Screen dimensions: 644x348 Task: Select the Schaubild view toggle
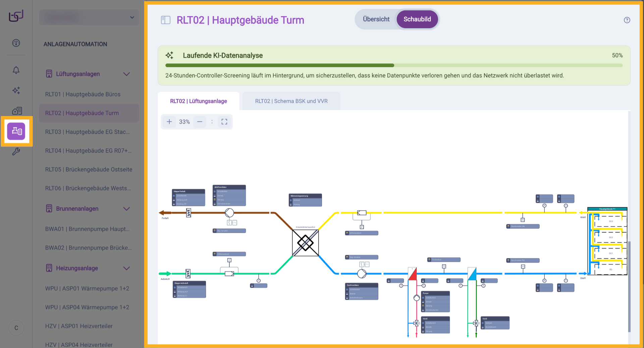pyautogui.click(x=417, y=19)
